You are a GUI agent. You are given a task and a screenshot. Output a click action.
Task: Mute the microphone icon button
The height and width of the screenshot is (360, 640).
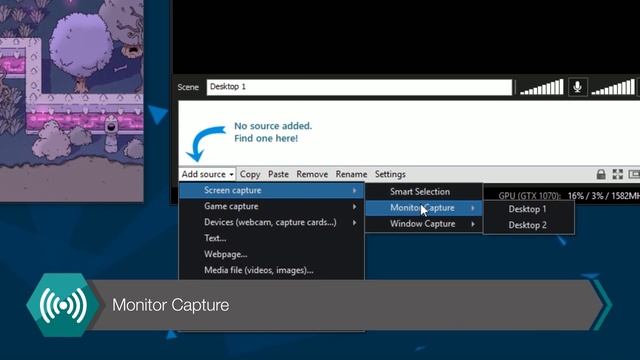coord(577,87)
